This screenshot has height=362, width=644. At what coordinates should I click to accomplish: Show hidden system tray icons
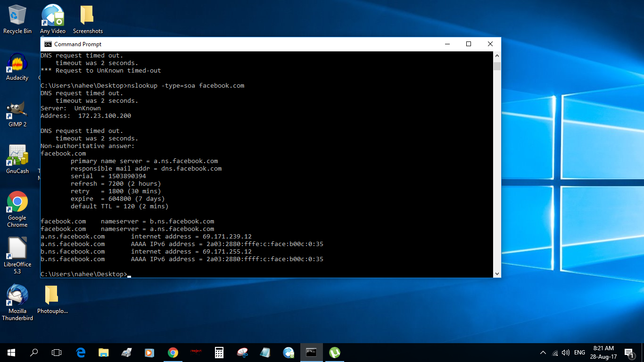coord(543,353)
